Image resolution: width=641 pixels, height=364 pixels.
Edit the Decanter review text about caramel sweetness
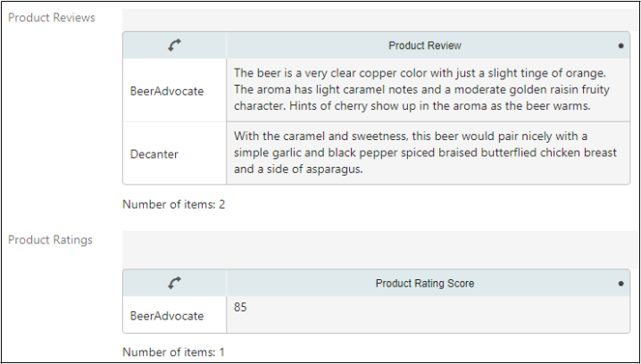coord(428,153)
